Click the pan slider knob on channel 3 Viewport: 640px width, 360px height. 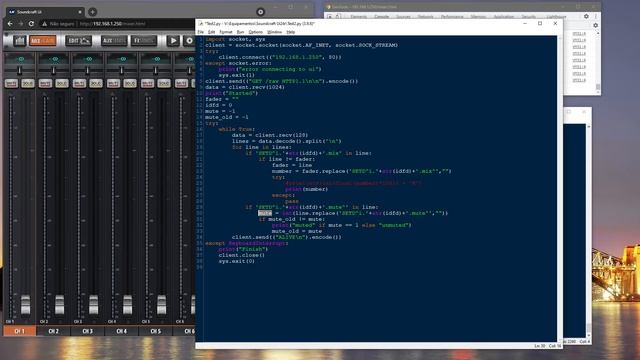point(87,71)
